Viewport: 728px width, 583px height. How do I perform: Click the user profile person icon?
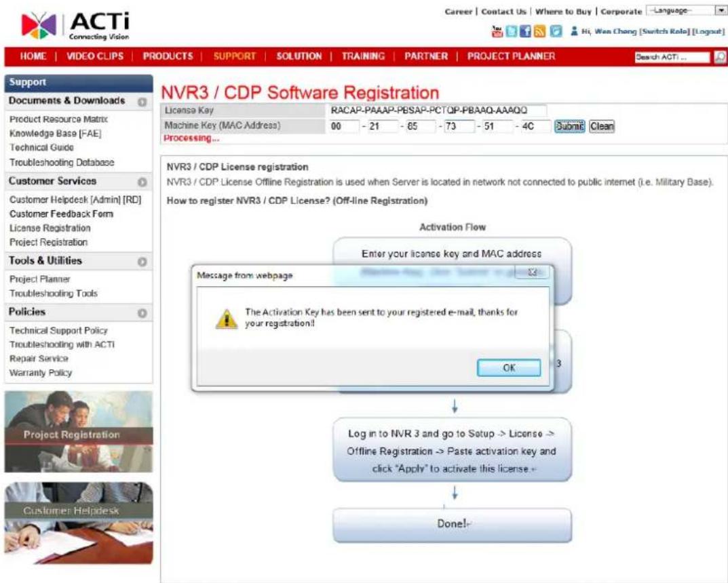(574, 31)
